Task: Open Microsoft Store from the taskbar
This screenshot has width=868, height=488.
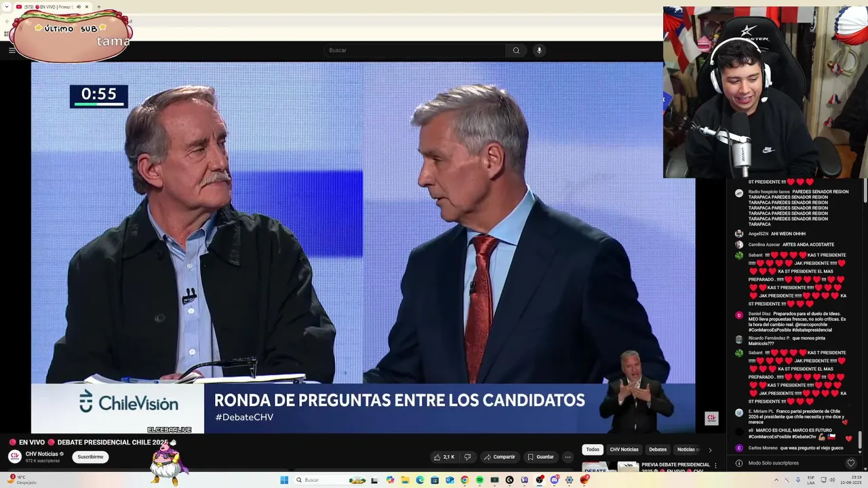Action: tap(435, 480)
